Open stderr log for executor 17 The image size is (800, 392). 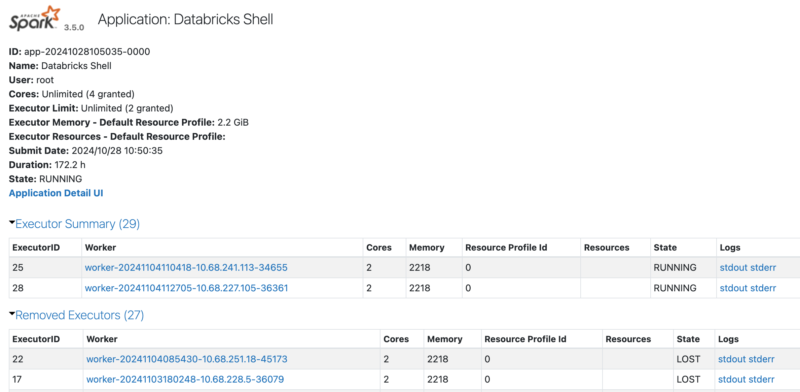pos(762,379)
